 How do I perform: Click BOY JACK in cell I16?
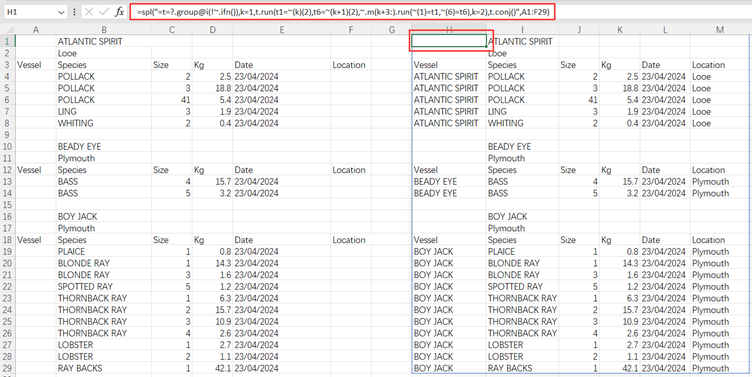(x=507, y=216)
